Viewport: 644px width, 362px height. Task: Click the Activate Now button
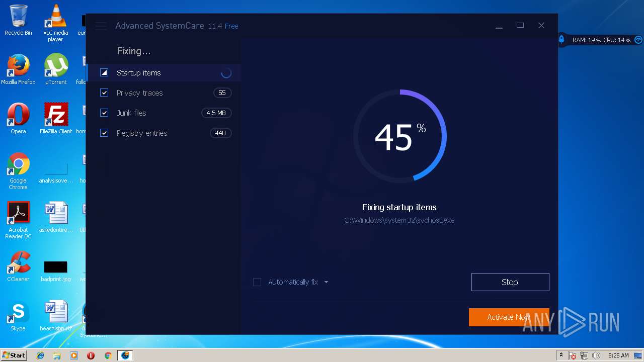pyautogui.click(x=509, y=317)
